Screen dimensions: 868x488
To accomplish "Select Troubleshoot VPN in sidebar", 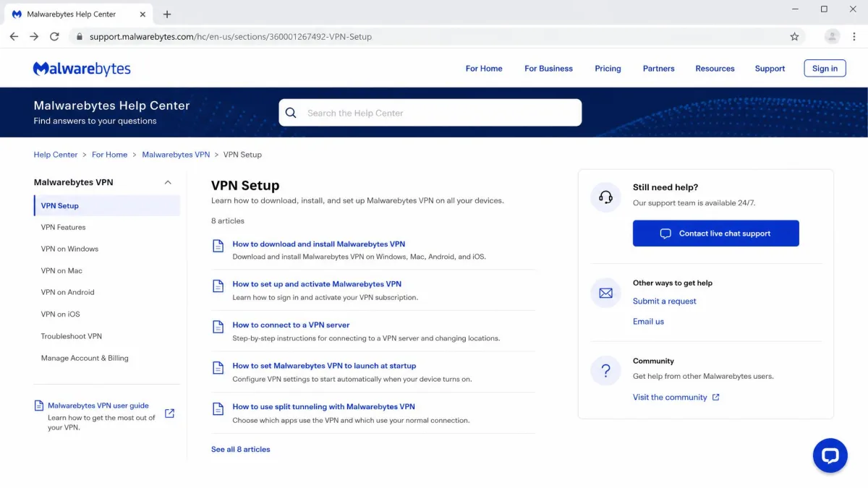I will (x=72, y=336).
